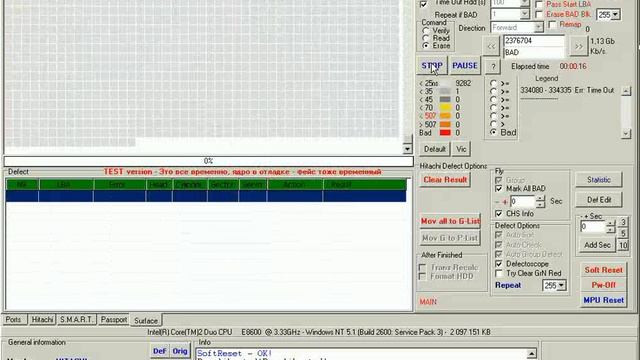Click inside the LBA field showing 2376704

point(534,41)
